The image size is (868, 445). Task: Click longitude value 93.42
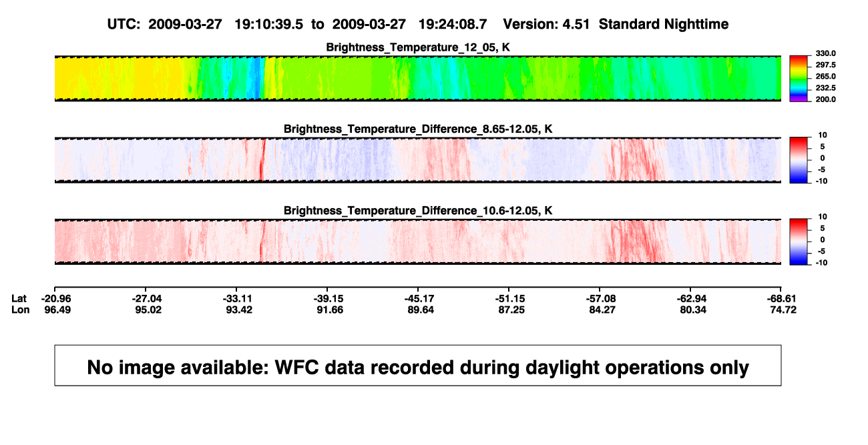[x=238, y=310]
